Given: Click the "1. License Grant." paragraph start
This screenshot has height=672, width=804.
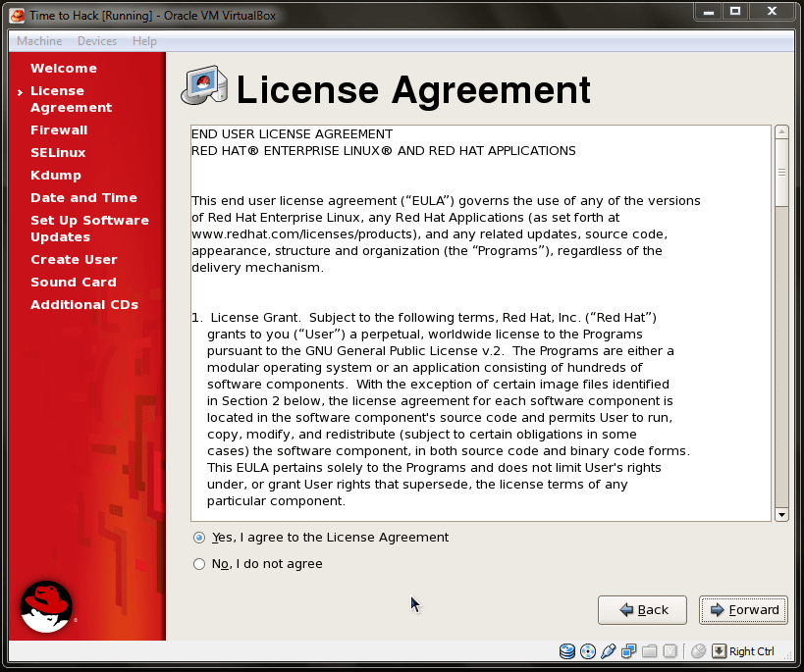Looking at the screenshot, I should (246, 318).
